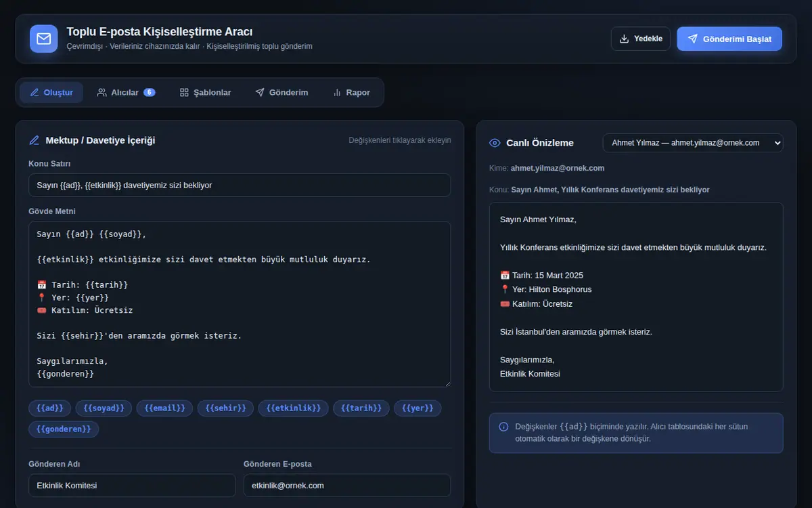This screenshot has width=812, height=508.
Task: Click 'Etkinlik Komitesi' signature in the preview
Action: click(x=530, y=374)
